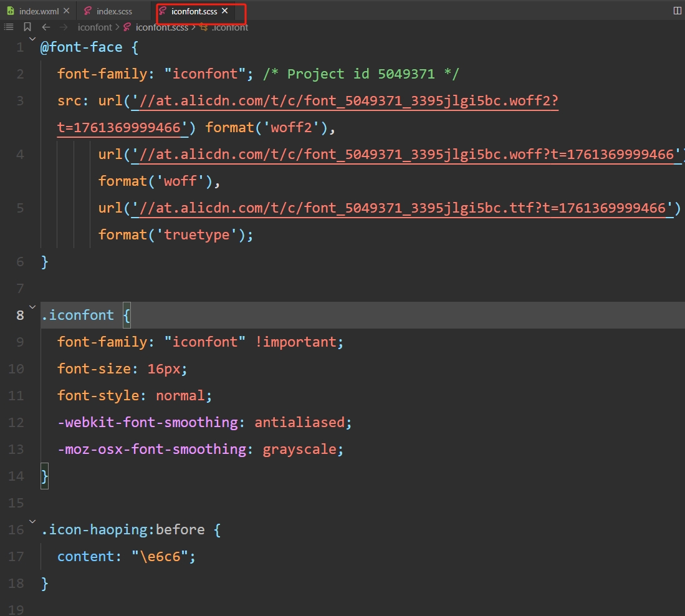
Task: Switch to the index.wxml tab
Action: (39, 11)
